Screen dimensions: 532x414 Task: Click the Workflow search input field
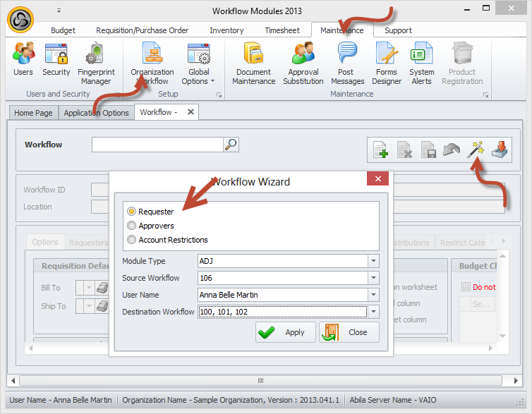coord(157,144)
